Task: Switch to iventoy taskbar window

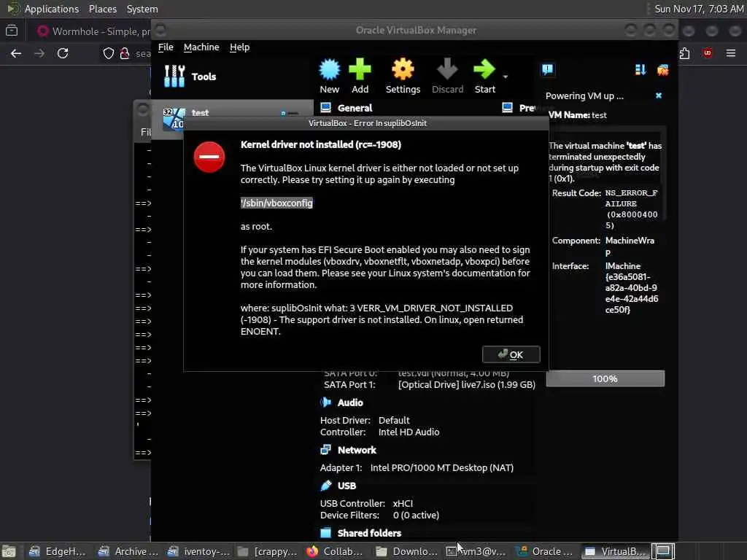Action: pos(198,551)
